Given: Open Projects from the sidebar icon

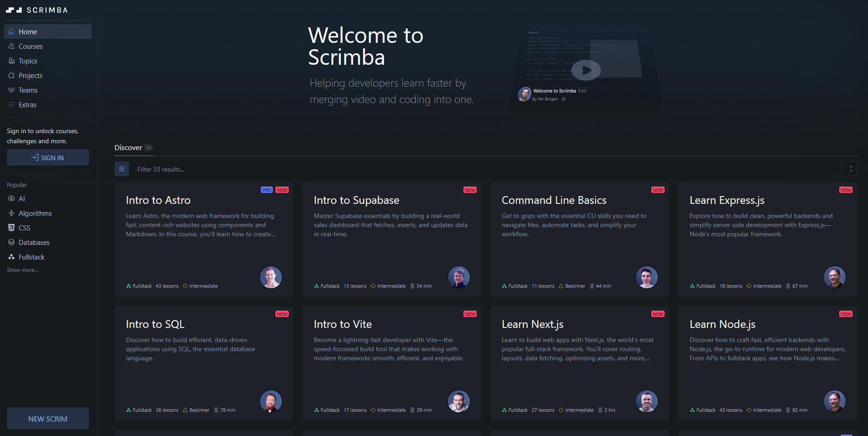Looking at the screenshot, I should pyautogui.click(x=11, y=75).
